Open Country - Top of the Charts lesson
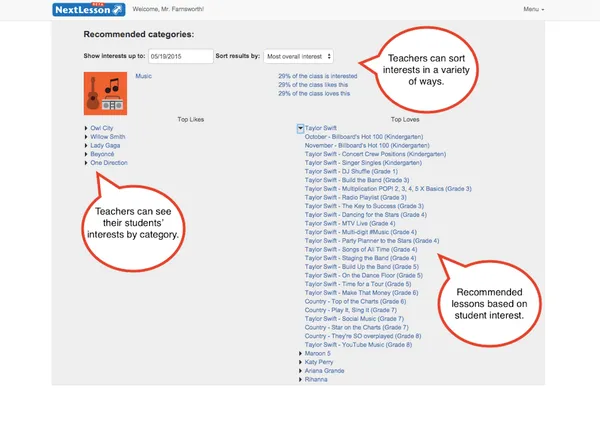 tap(355, 301)
